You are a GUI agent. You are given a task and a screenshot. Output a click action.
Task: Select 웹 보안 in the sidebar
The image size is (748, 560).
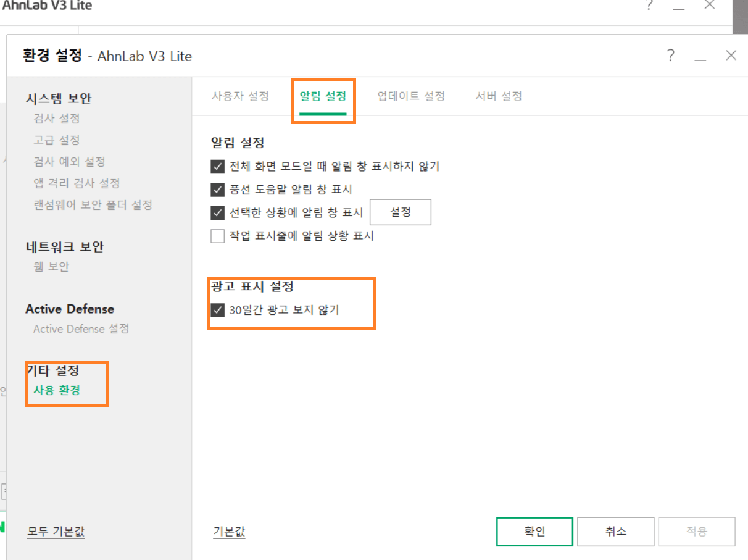point(51,267)
